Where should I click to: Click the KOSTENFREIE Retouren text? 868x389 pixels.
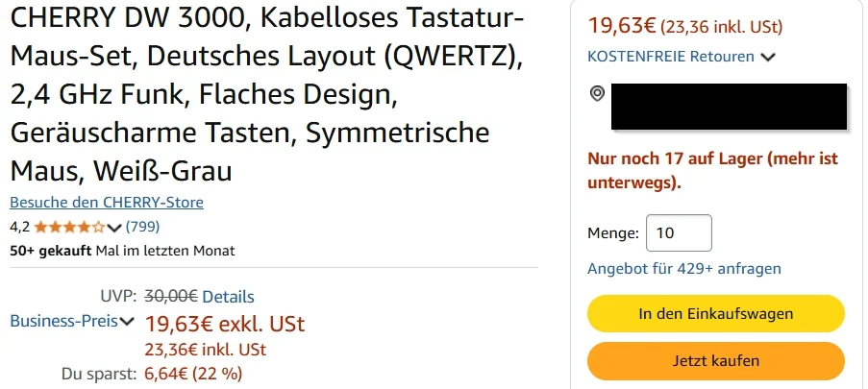coord(671,57)
